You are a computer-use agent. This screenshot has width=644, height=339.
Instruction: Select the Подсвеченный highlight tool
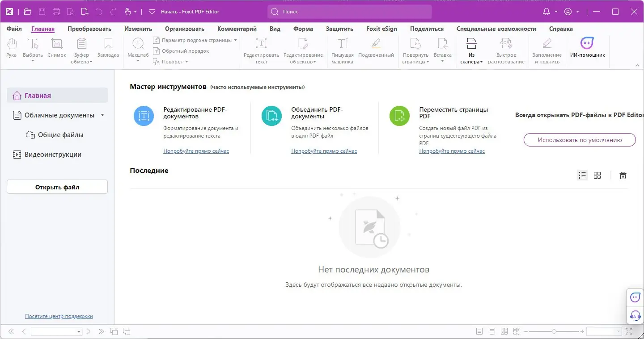click(376, 49)
